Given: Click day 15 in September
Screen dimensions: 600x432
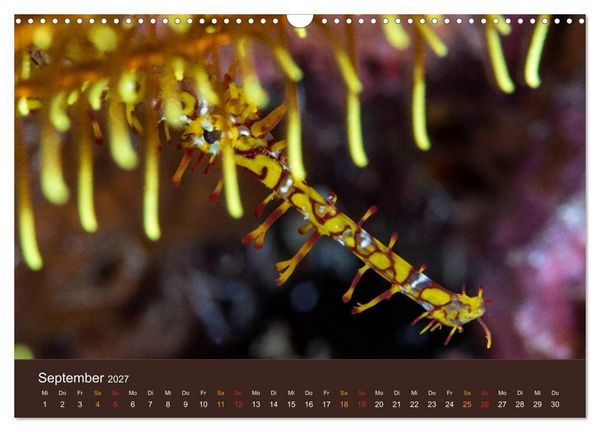Looking at the screenshot, I should (291, 404).
